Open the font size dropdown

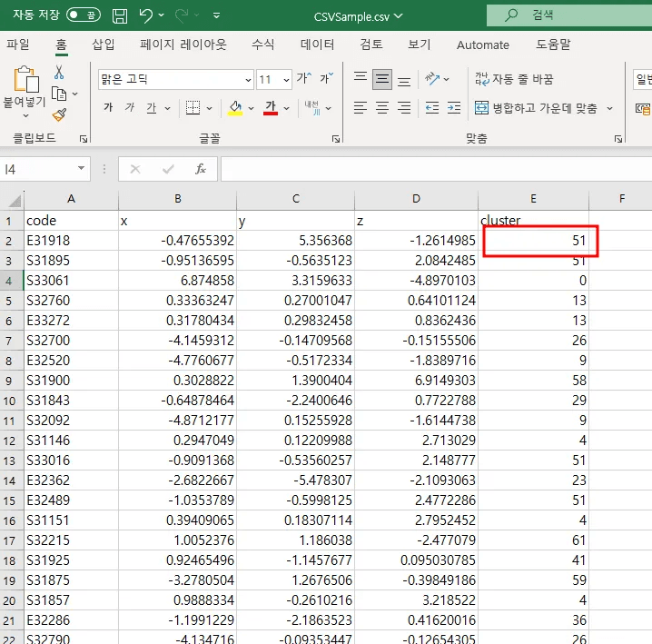click(x=286, y=80)
